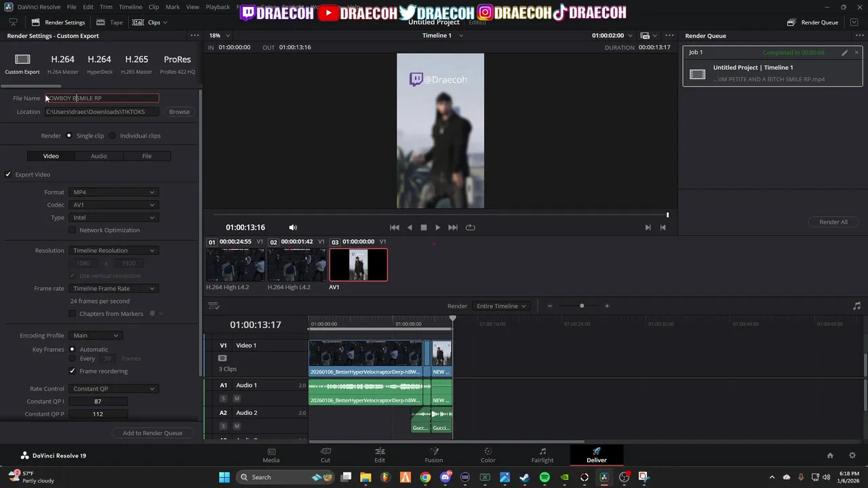Solo the Audio 2 track
Image resolution: width=868 pixels, height=488 pixels.
pos(223,426)
